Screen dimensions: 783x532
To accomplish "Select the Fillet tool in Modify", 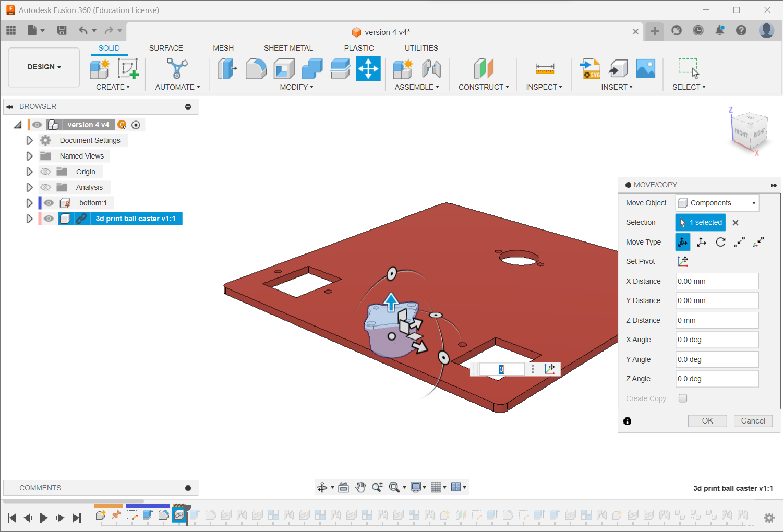I will 256,69.
